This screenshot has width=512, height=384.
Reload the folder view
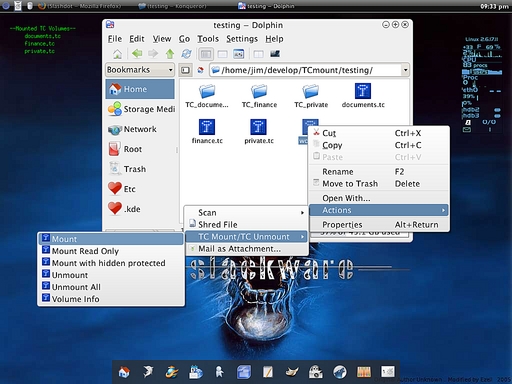(187, 54)
